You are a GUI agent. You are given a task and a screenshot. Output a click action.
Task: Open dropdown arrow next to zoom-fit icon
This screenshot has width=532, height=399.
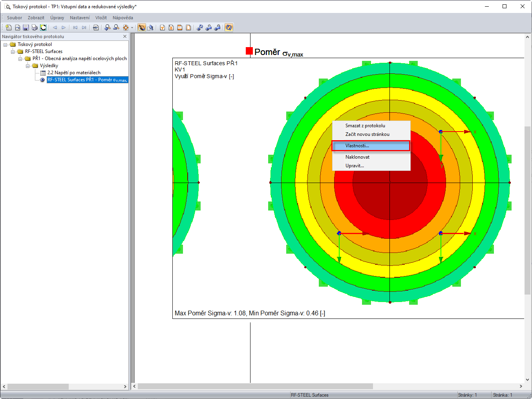132,27
